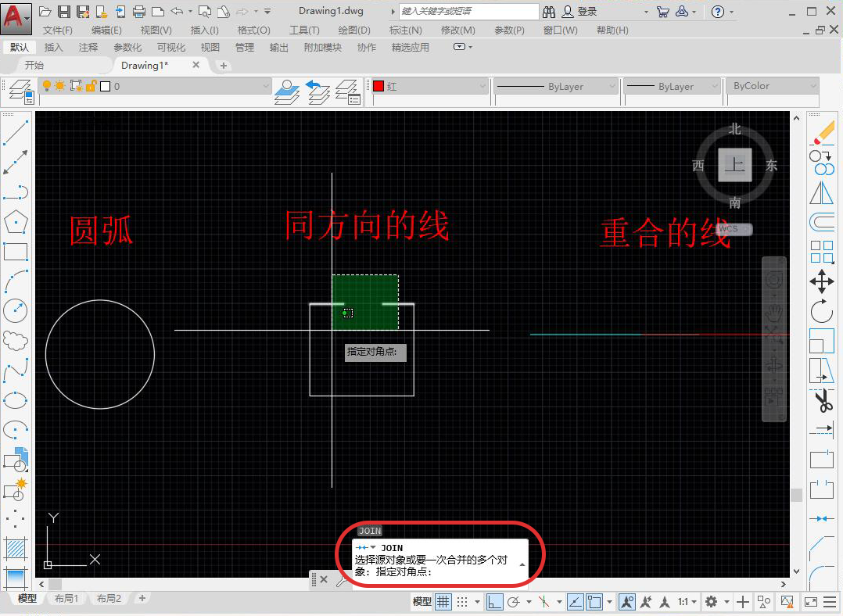Image resolution: width=843 pixels, height=616 pixels.
Task: Open the 绘图(D) menu
Action: tap(353, 30)
